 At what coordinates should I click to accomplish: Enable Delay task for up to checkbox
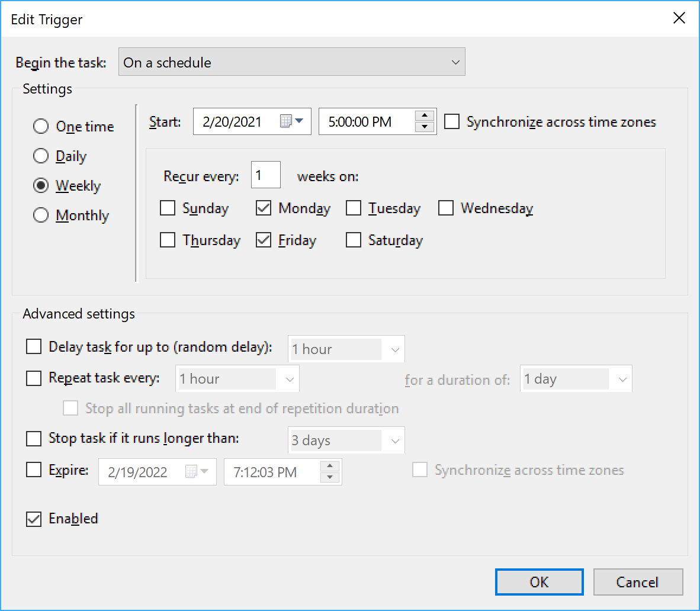click(34, 347)
